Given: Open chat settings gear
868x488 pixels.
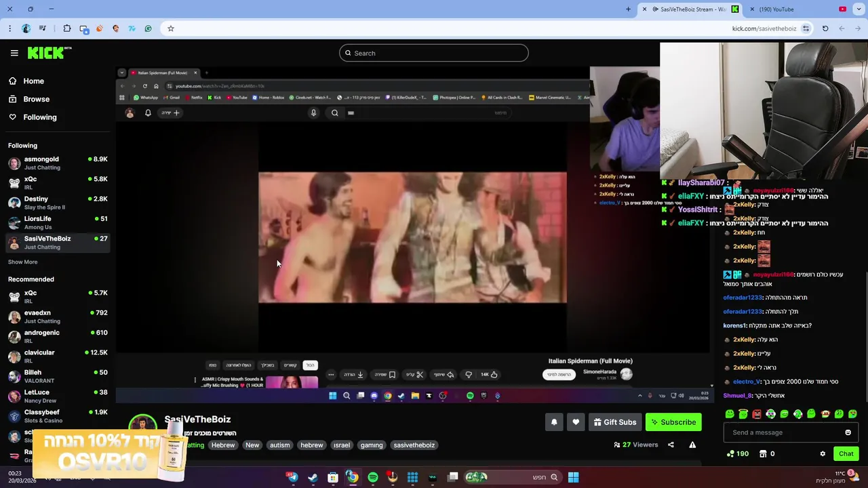Looking at the screenshot, I should pyautogui.click(x=823, y=454).
